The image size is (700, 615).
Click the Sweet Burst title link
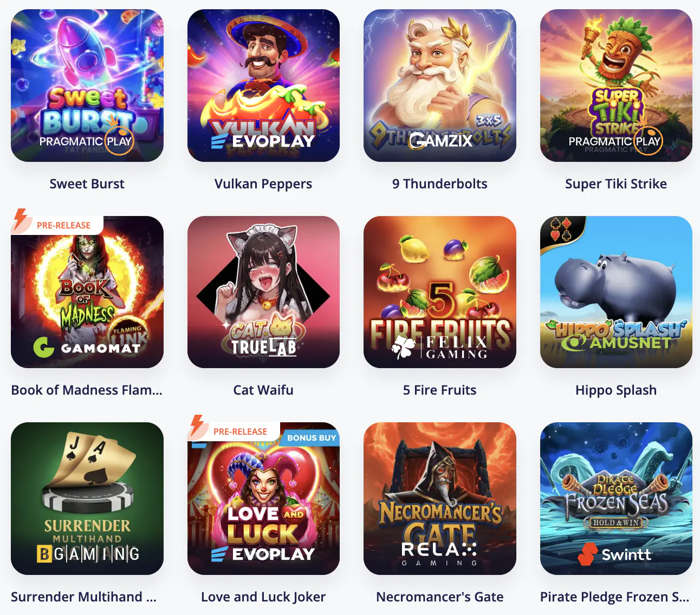click(x=87, y=184)
